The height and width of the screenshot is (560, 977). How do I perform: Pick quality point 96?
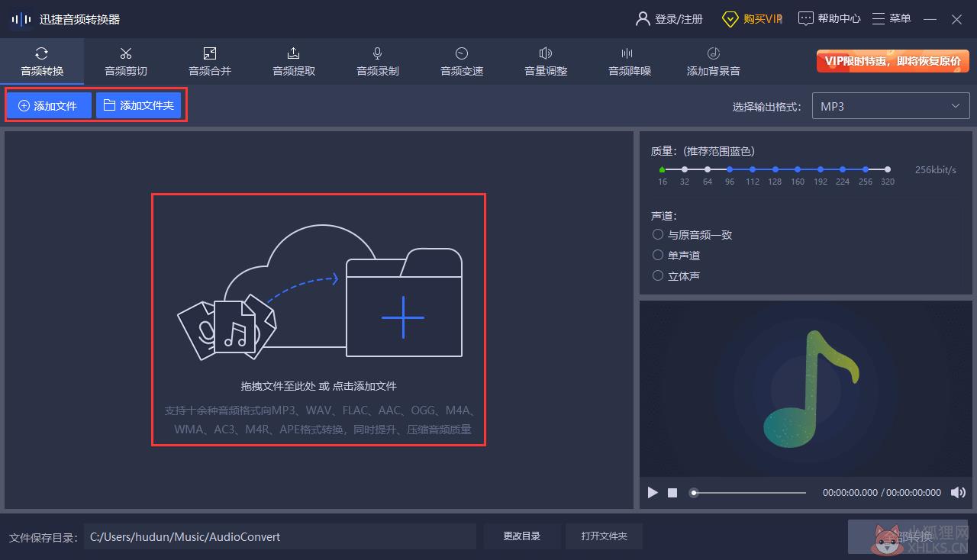tap(730, 169)
